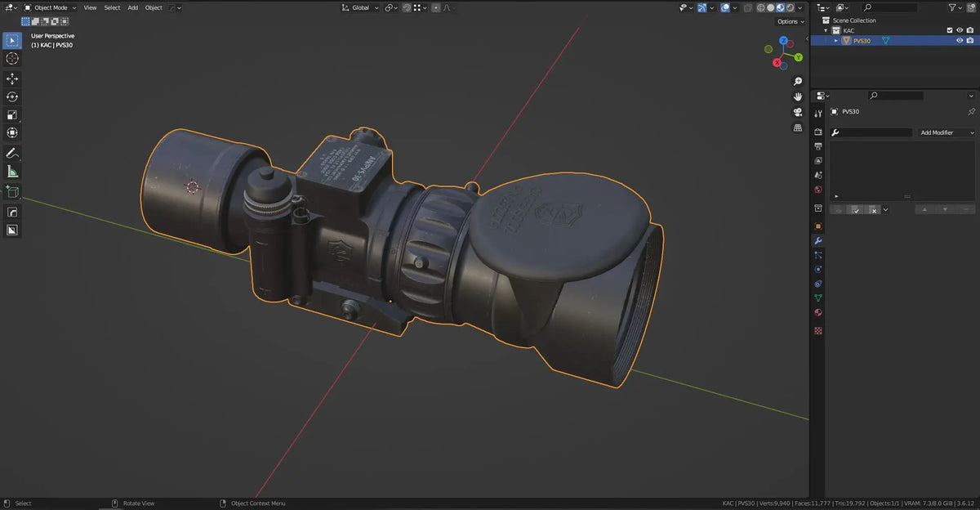Viewport: 980px width, 510px height.
Task: Switch to wireframe viewport shading
Action: 761,7
